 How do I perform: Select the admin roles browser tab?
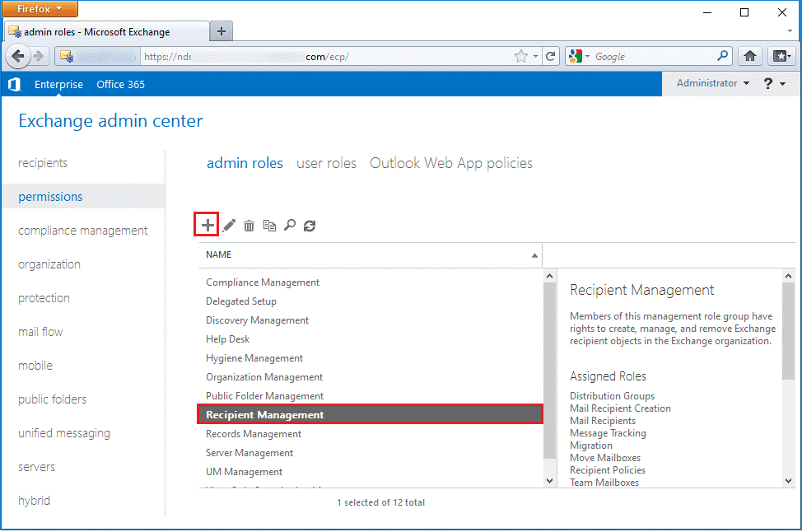pos(106,32)
